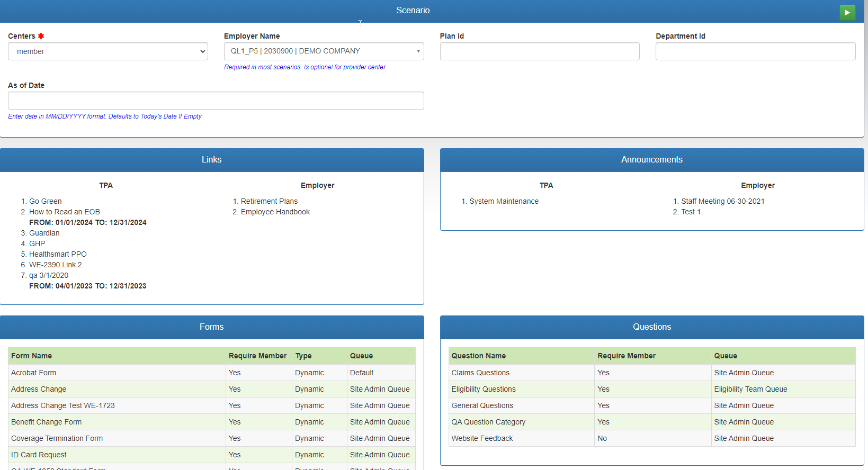The width and height of the screenshot is (868, 470).
Task: Click the Benefit Change Form entry
Action: [x=46, y=422]
